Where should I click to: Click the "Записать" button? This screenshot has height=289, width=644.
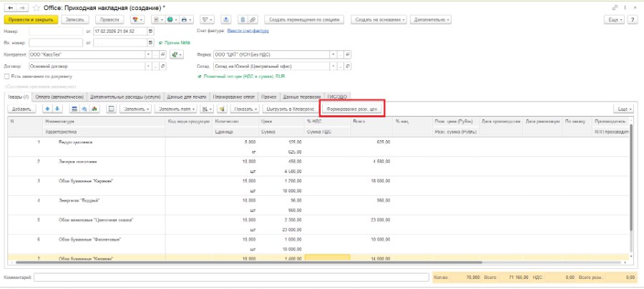coord(74,19)
